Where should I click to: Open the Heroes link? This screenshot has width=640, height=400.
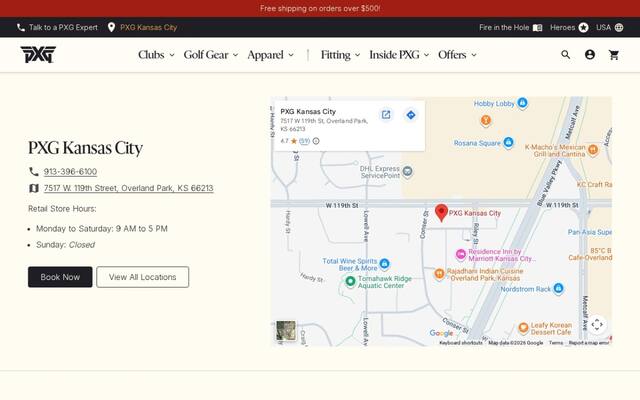[x=562, y=27]
